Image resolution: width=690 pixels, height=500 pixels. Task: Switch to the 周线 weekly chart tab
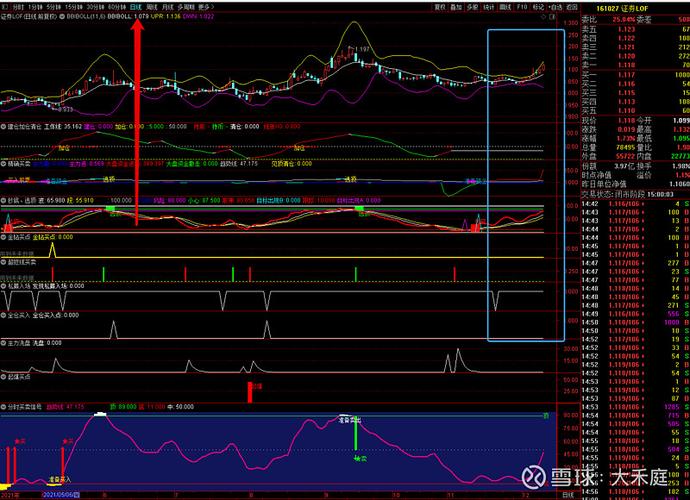[152, 5]
